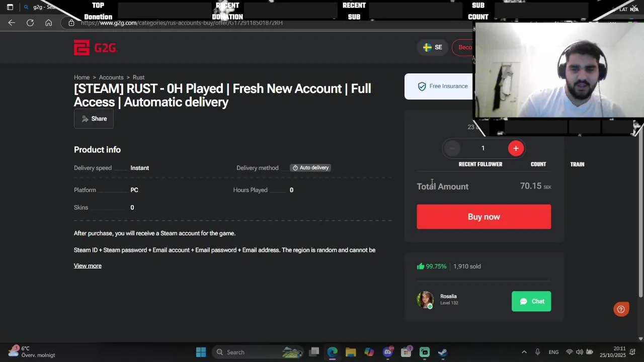Open the Rust breadcrumb category
This screenshot has width=644, height=362.
[x=138, y=77]
